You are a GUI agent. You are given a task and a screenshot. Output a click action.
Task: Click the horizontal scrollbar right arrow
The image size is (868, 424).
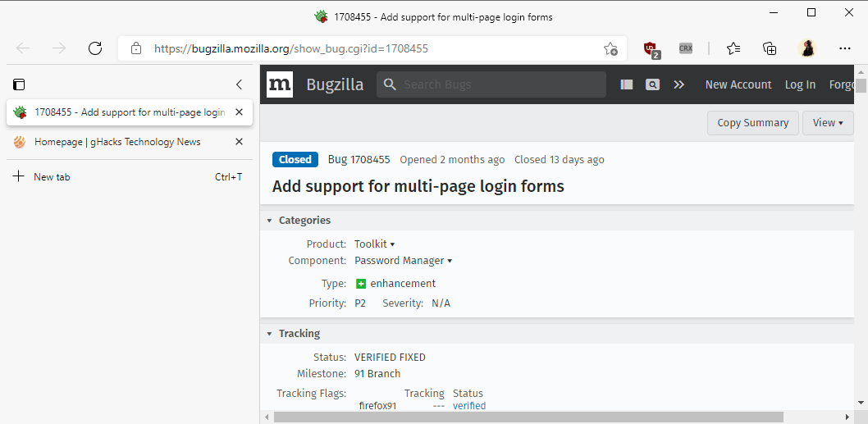pos(847,417)
